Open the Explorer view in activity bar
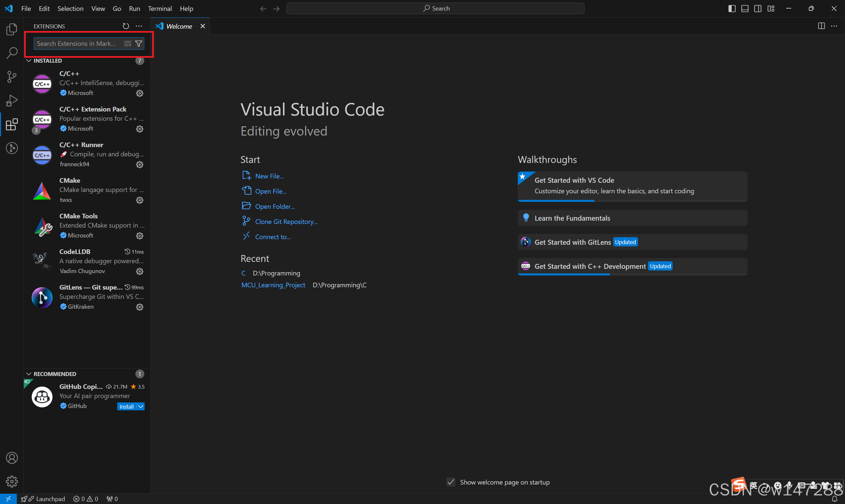845x504 pixels. 12,30
